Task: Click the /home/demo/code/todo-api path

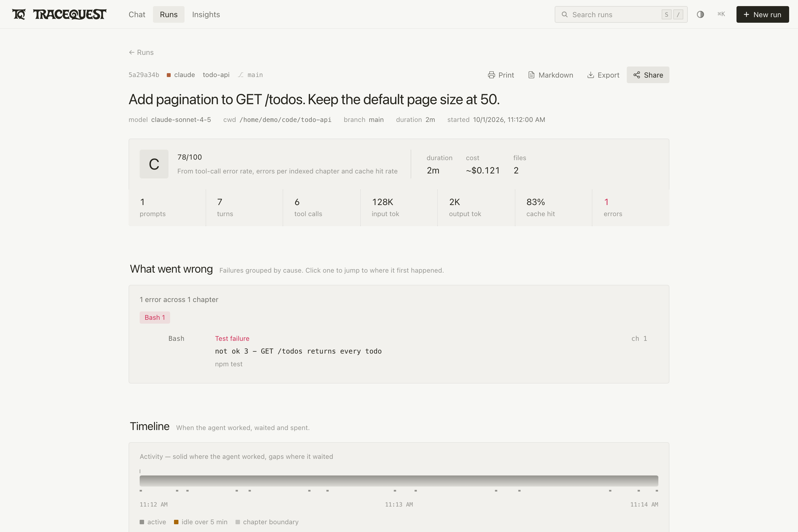Action: point(285,120)
